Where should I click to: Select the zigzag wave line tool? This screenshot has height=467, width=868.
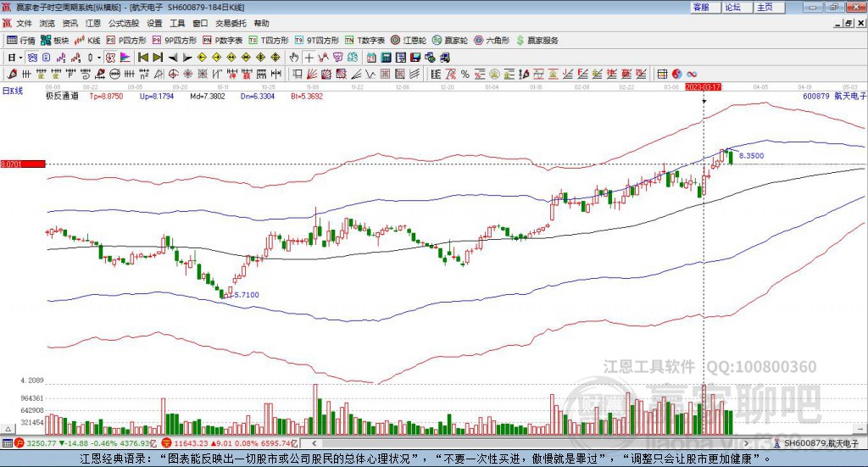tap(370, 74)
